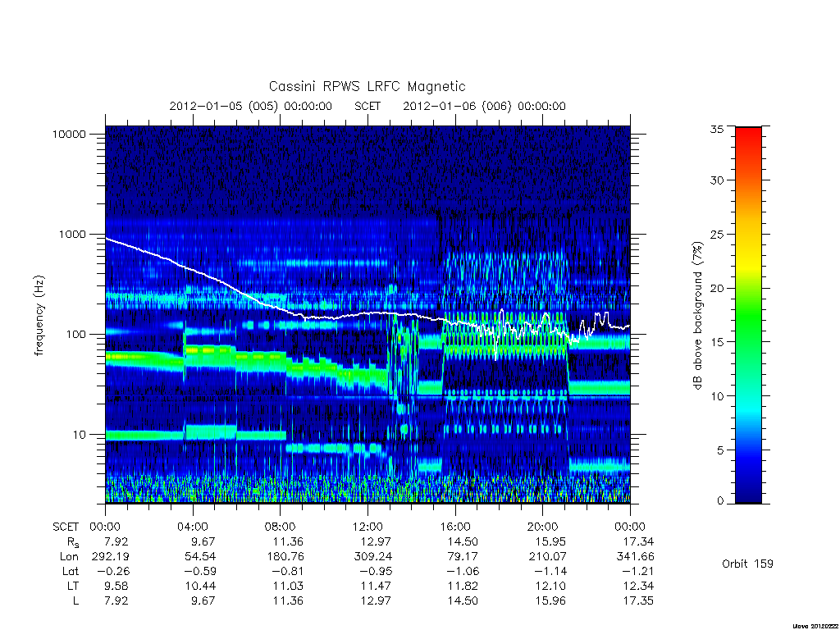Click the Lat value '-0.95'
Screen dimensions: 840x630
tap(376, 571)
